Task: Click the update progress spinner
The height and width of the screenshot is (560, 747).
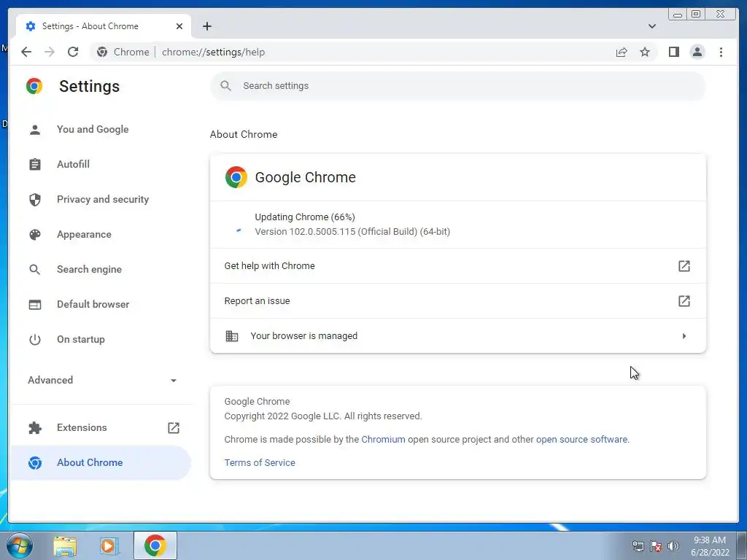Action: tap(239, 230)
